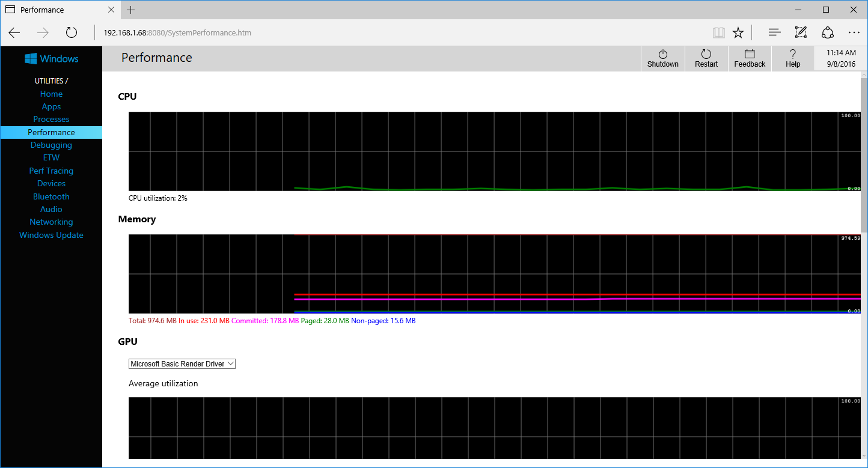Click the Shutdown power icon

(663, 54)
